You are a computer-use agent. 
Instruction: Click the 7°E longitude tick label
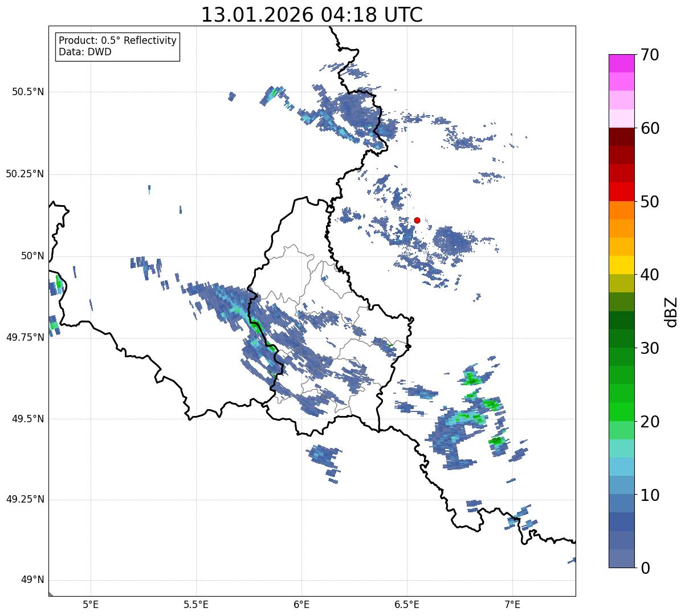point(512,604)
